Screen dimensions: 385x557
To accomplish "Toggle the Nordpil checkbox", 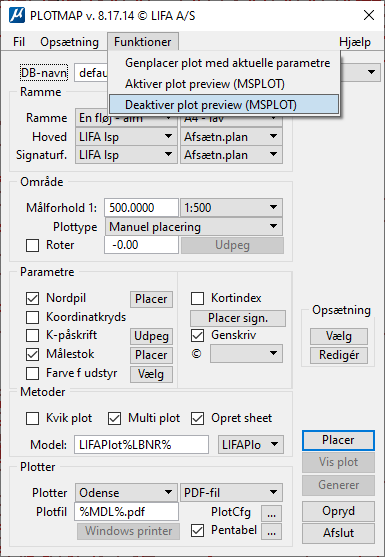I will coord(33,298).
